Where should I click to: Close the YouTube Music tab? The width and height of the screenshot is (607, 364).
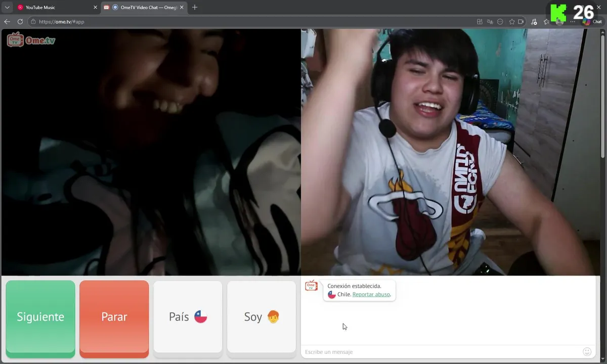point(95,7)
